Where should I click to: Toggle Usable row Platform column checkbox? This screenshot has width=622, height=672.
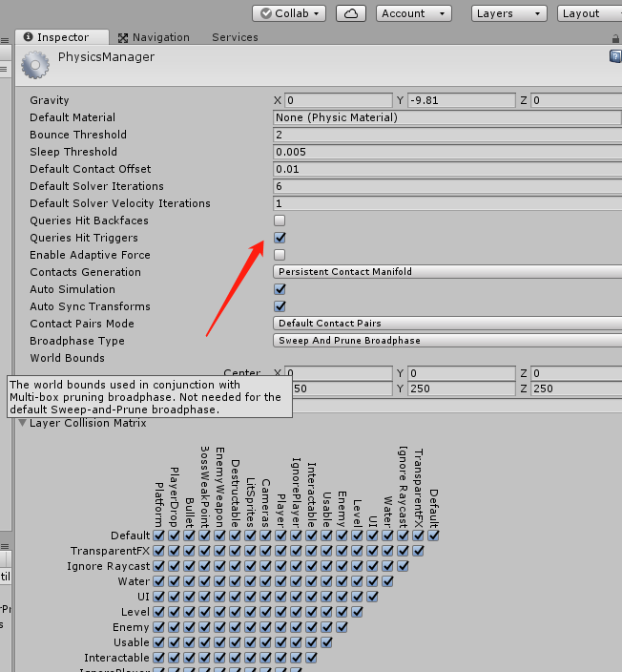tap(159, 642)
